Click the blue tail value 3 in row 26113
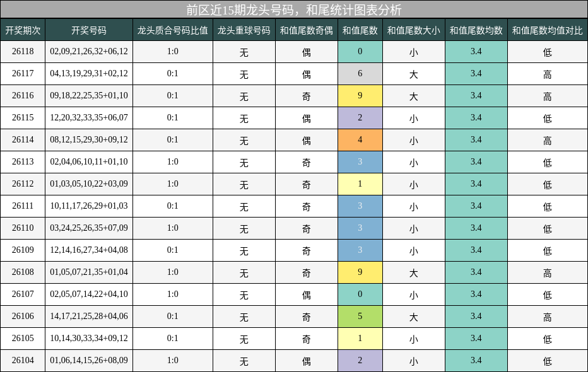Screen dimensions: 588x372 point(360,162)
